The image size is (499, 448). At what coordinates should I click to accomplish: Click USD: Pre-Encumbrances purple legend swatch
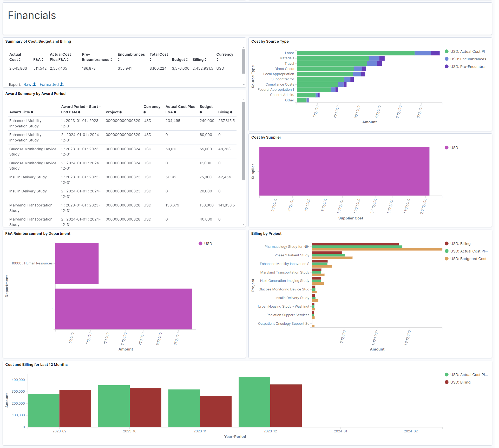[x=447, y=67]
